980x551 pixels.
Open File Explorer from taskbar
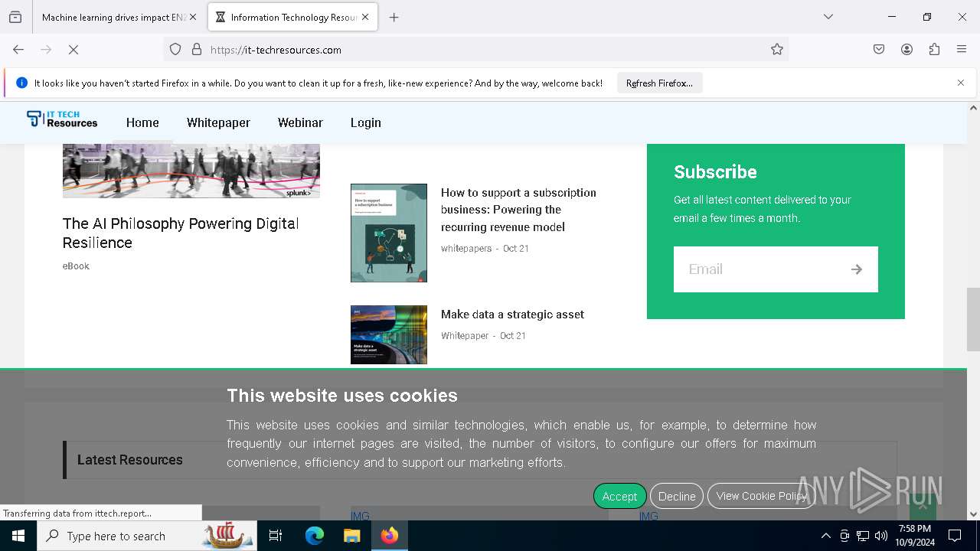pos(352,536)
